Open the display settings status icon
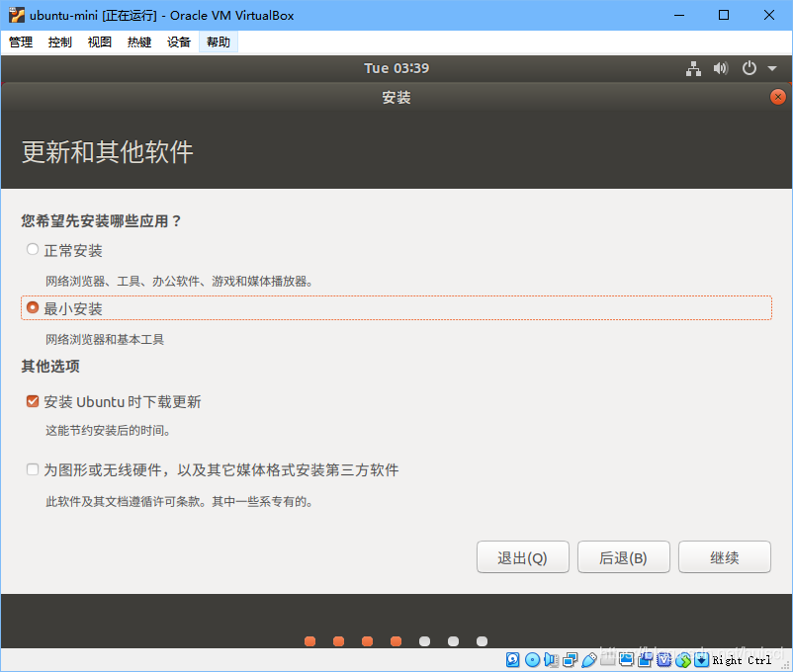This screenshot has height=672, width=793. click(x=626, y=659)
